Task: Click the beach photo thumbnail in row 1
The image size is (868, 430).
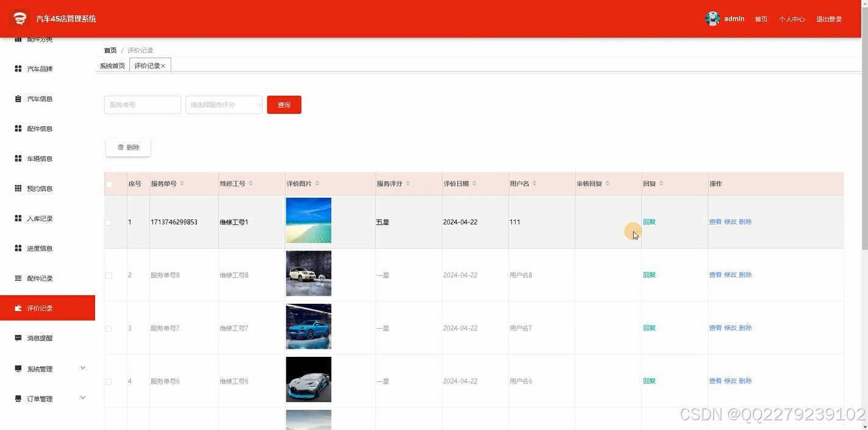Action: click(308, 220)
